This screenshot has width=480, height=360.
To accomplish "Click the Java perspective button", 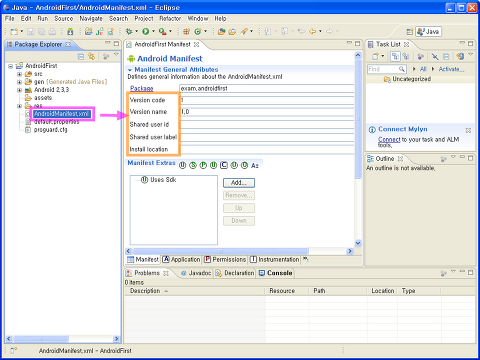I will tap(429, 32).
